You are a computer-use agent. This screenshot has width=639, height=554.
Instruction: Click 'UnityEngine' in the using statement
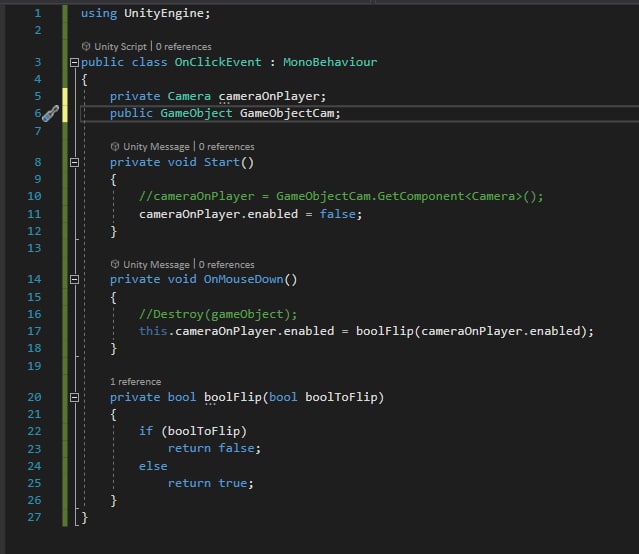(164, 13)
